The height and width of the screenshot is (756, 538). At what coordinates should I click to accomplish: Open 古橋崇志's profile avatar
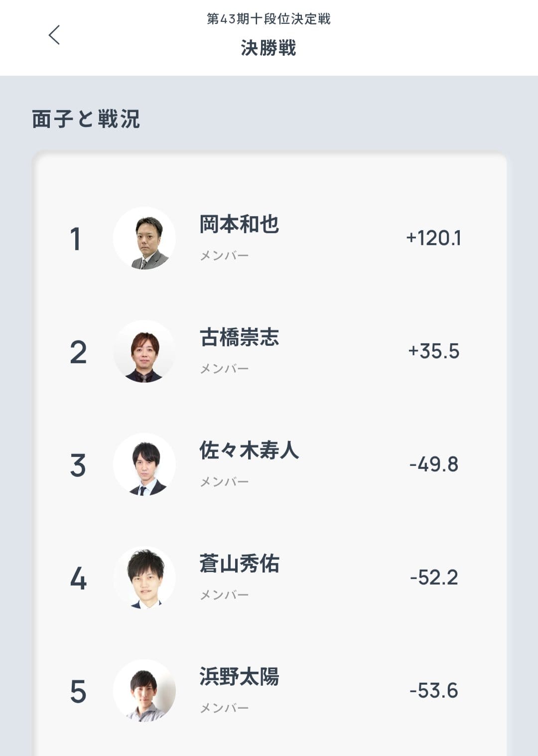[144, 351]
